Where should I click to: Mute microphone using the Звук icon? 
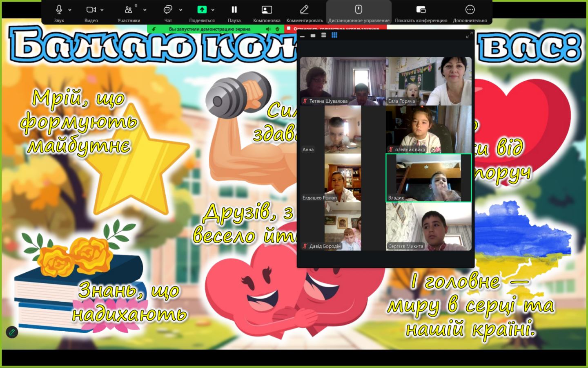pyautogui.click(x=59, y=10)
